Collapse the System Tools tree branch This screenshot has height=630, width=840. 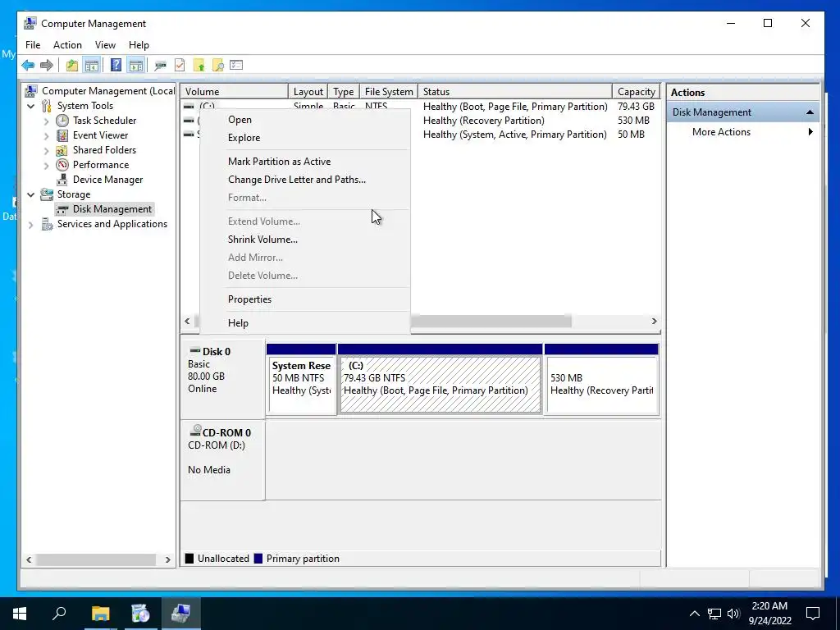(x=31, y=106)
